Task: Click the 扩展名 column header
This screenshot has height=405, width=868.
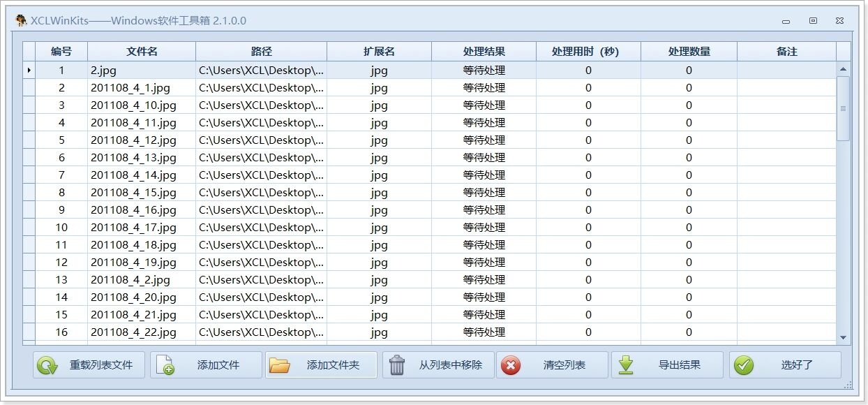Action: click(x=379, y=52)
